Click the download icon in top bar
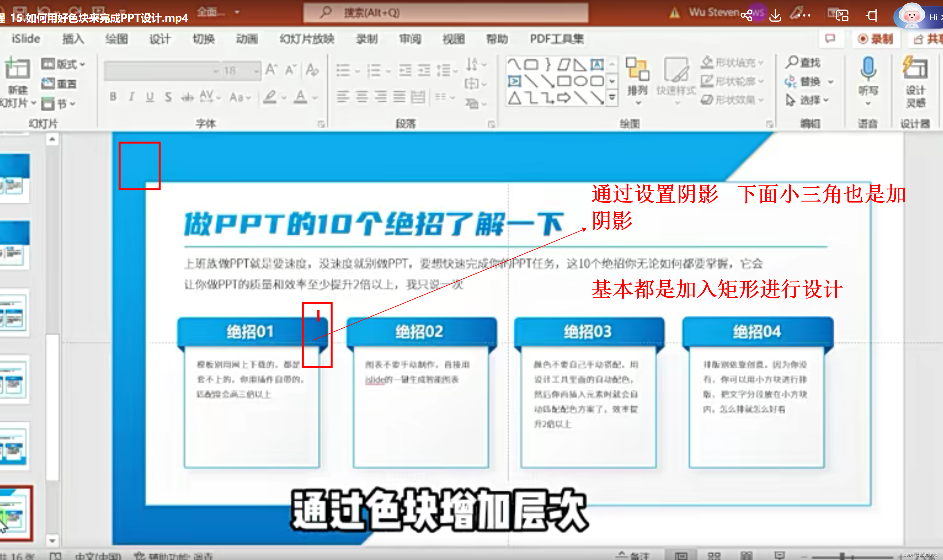Image resolution: width=943 pixels, height=560 pixels. pos(775,15)
